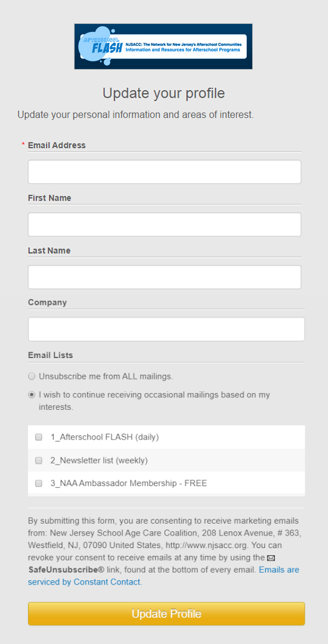
Task: Click the Company label above its box
Action: pyautogui.click(x=47, y=303)
